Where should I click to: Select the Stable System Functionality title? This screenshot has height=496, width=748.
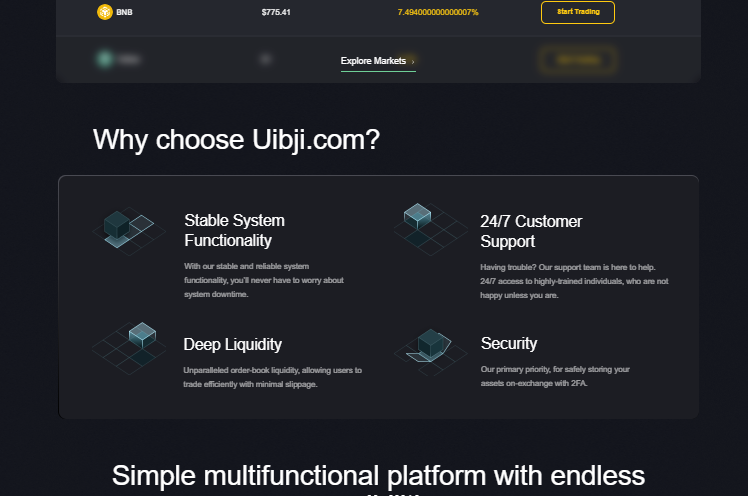234,230
